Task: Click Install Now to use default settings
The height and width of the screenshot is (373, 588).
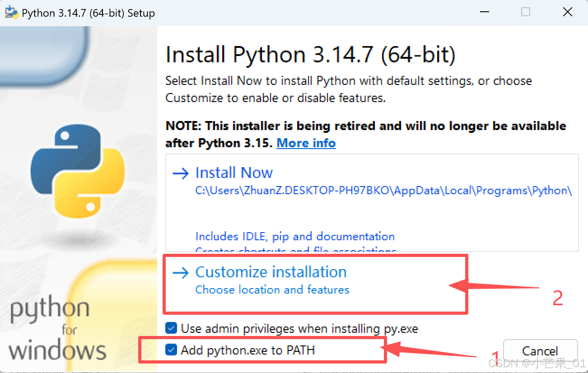Action: [x=234, y=173]
